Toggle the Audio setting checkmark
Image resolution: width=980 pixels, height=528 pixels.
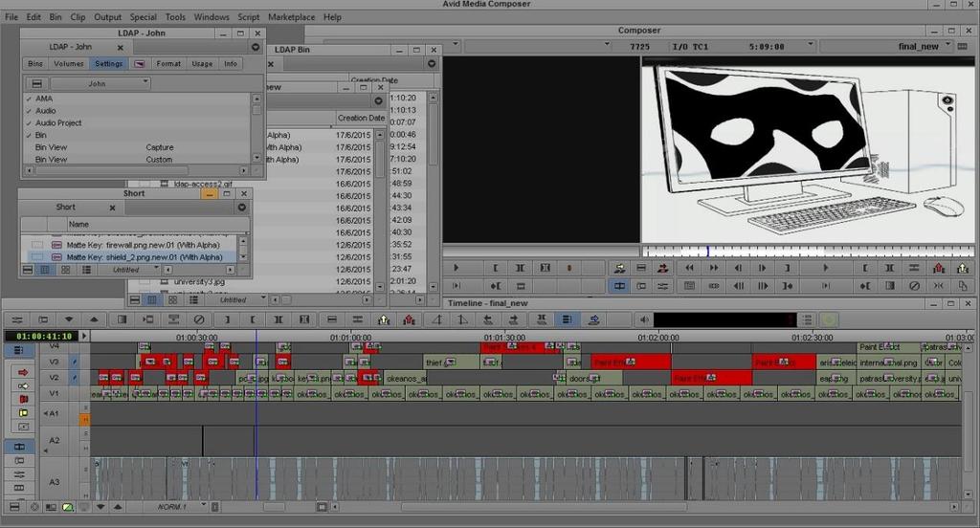point(29,111)
